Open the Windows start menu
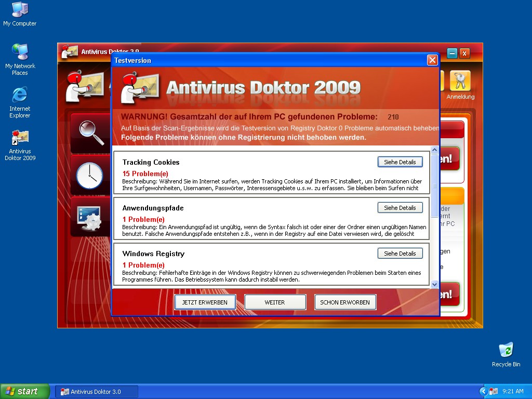This screenshot has height=399, width=532. [25, 391]
